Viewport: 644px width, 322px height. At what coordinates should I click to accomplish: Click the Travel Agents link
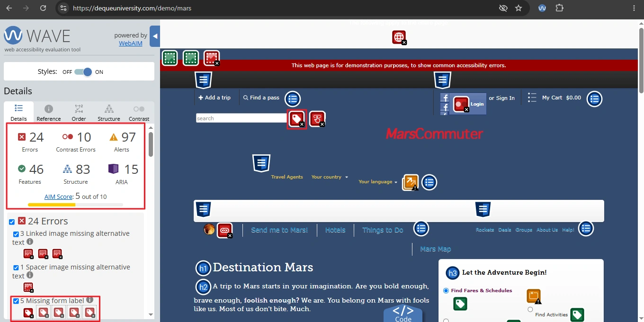[x=287, y=177]
